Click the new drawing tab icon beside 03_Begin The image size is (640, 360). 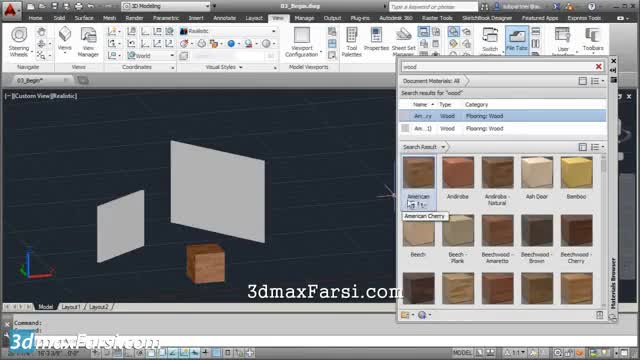point(83,80)
